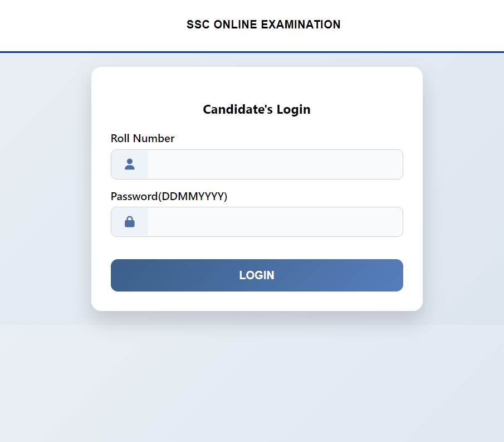504x442 pixels.
Task: Click the user silhouette icon beside Roll Number
Action: 130,164
